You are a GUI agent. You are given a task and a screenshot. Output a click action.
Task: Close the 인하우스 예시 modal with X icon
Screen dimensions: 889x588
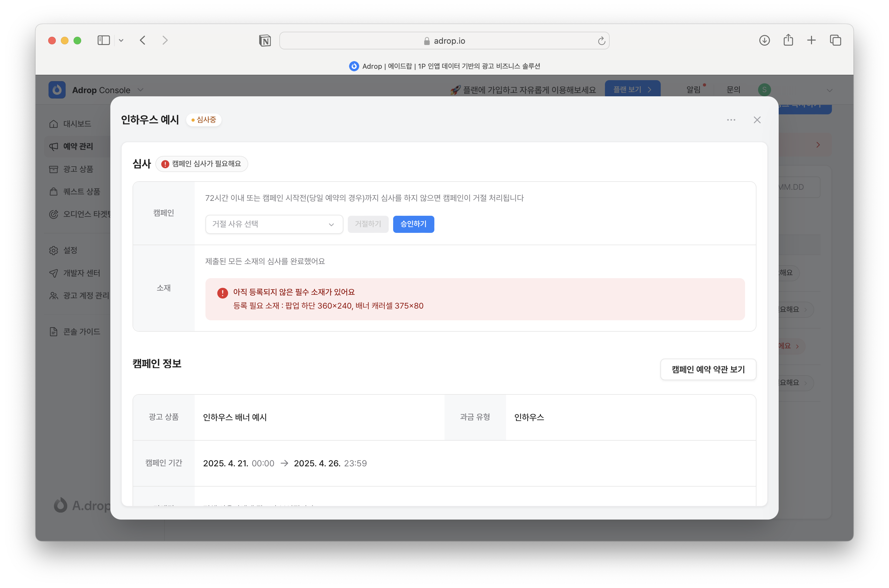pos(757,120)
